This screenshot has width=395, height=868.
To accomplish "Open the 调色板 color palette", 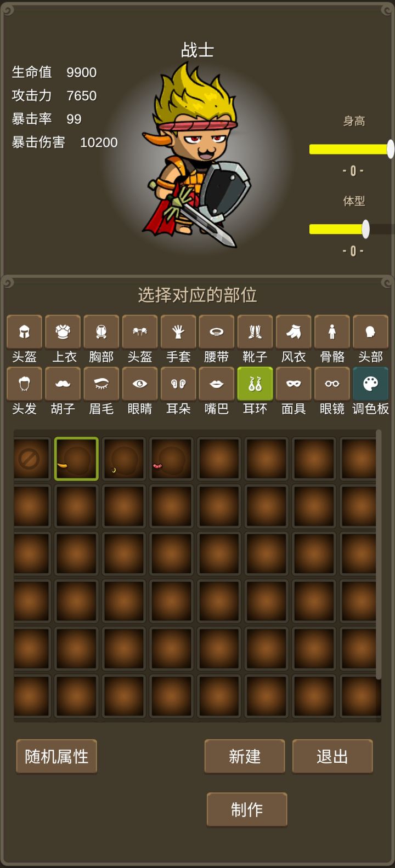I will [x=370, y=384].
